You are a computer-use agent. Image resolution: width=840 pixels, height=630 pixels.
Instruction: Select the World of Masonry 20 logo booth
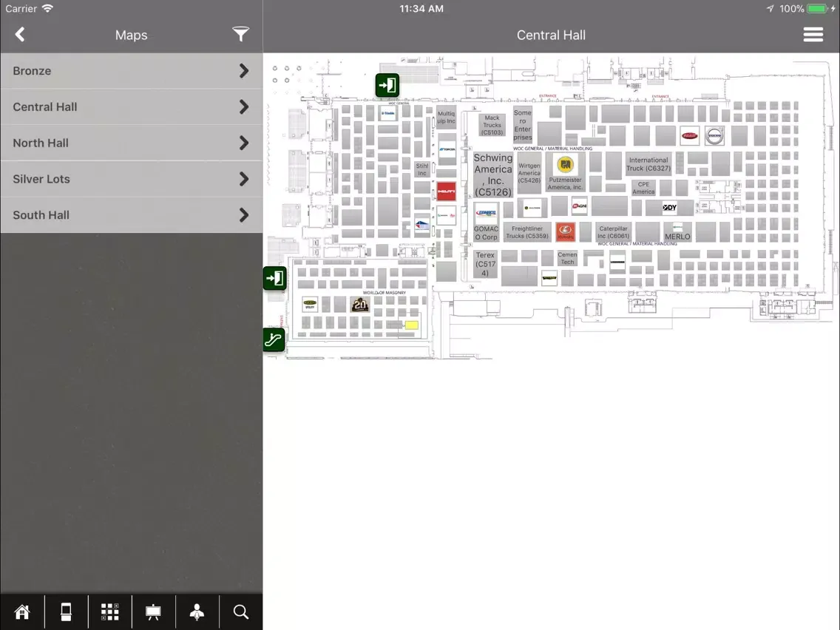(x=360, y=305)
